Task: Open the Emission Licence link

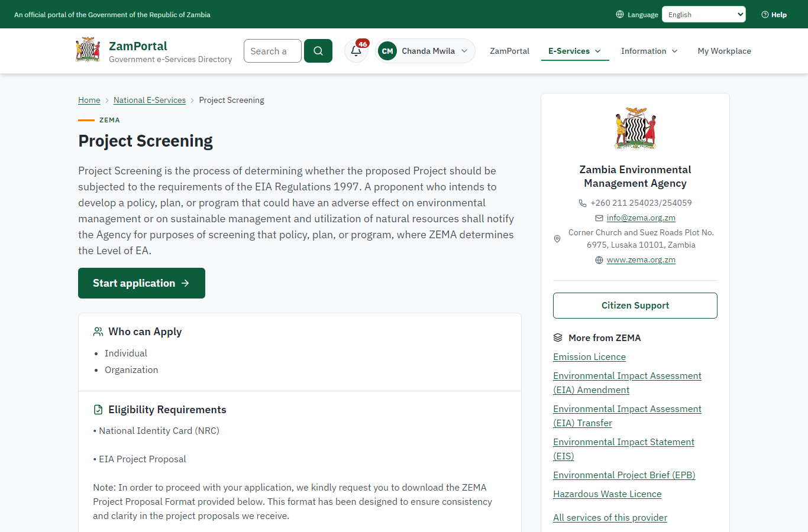Action: 589,357
